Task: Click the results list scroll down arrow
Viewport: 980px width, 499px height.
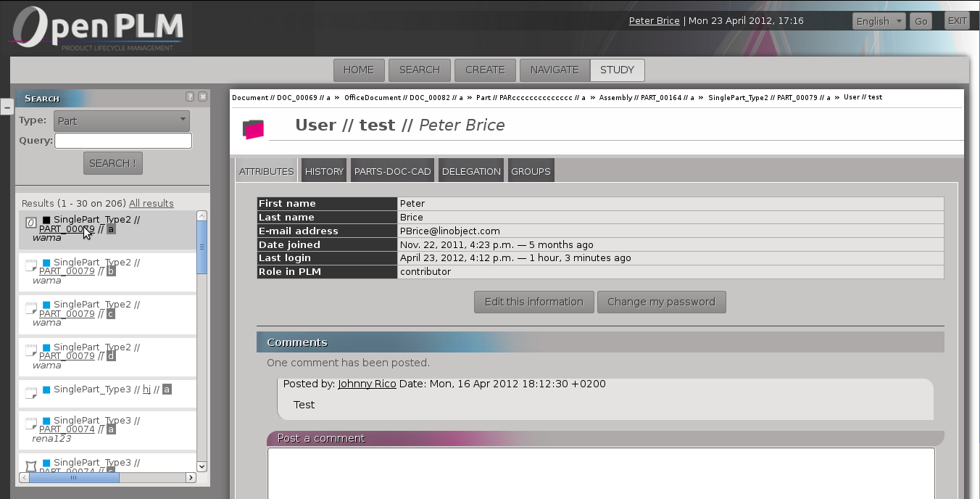Action: tap(202, 466)
